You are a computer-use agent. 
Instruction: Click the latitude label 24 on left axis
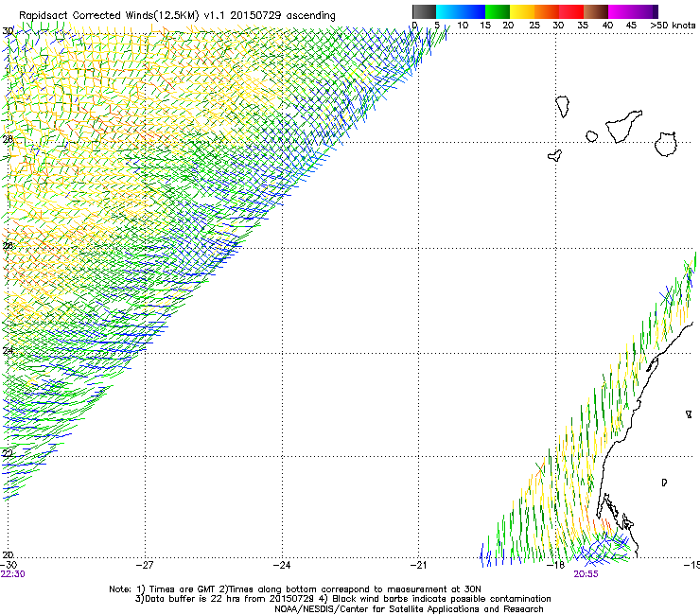click(x=8, y=350)
